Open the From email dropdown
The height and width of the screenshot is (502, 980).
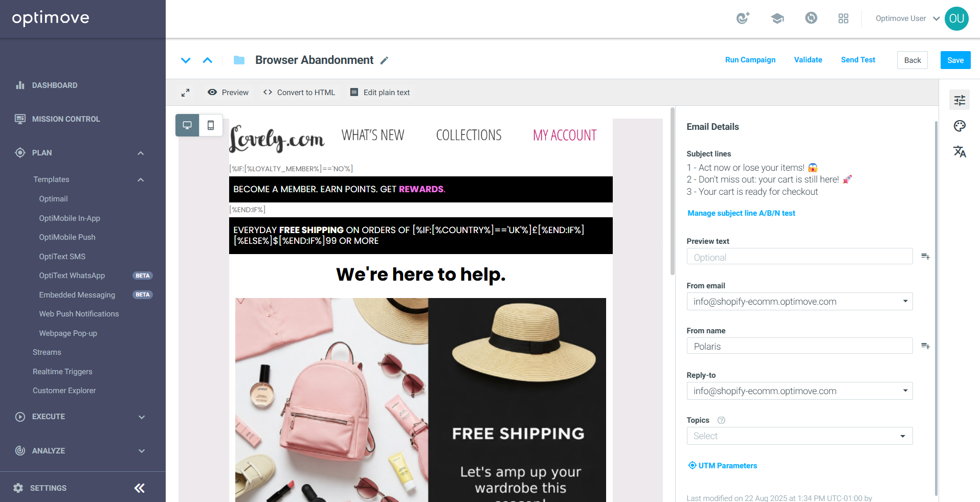(x=799, y=302)
